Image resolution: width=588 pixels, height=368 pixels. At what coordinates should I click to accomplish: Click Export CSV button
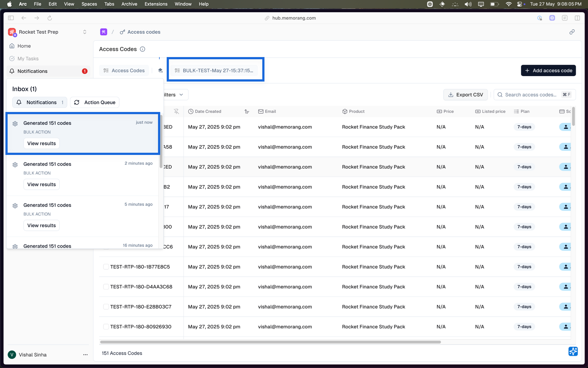point(465,95)
